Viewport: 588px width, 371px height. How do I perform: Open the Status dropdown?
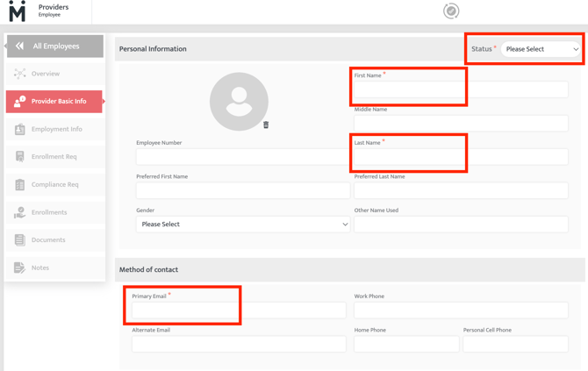[x=541, y=50]
